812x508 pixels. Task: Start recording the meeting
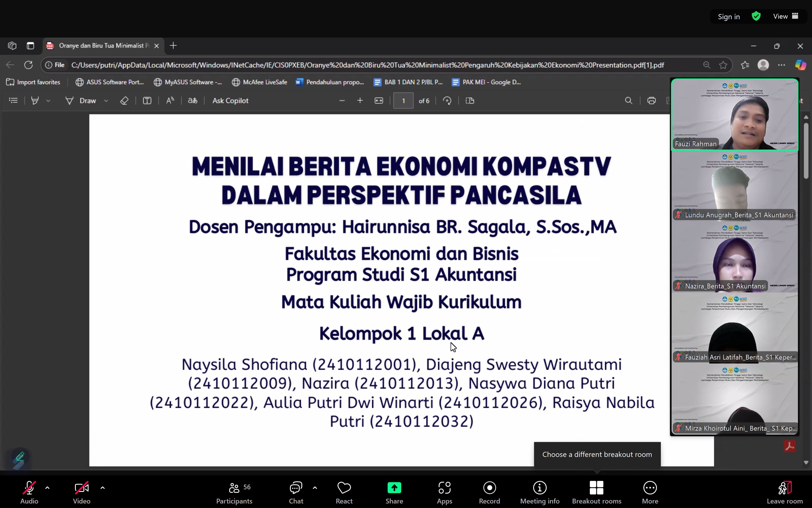click(489, 492)
